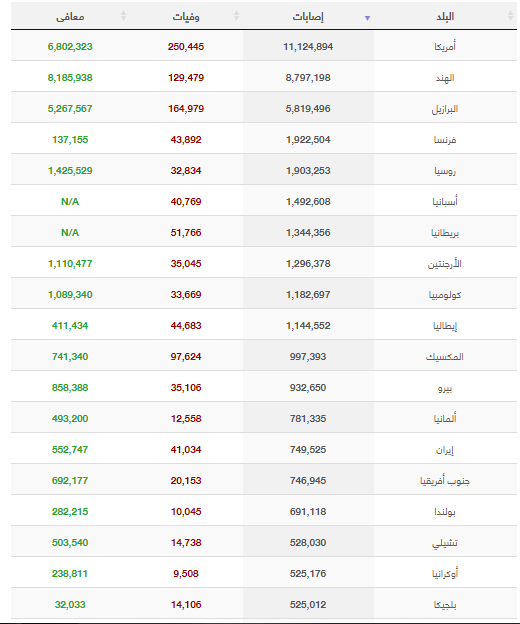Screen dimensions: 520x624
Task: Click the sort arrows beside وفيات header
Action: click(236, 16)
